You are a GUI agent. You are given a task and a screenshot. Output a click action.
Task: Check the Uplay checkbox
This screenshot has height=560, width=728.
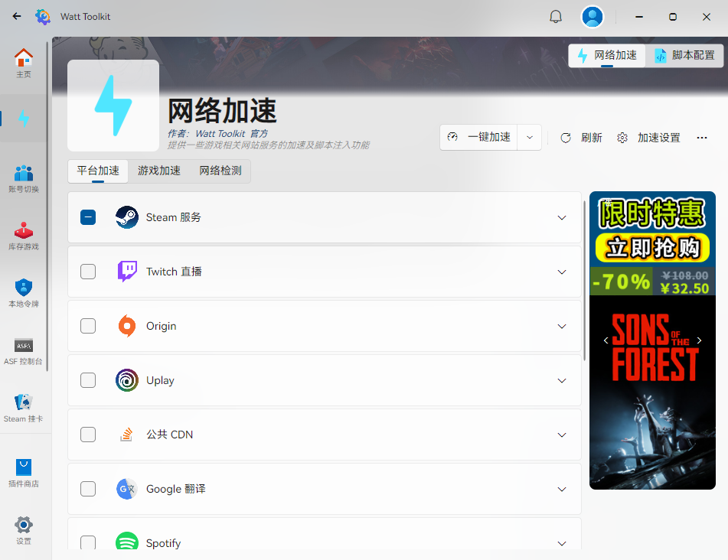88,380
